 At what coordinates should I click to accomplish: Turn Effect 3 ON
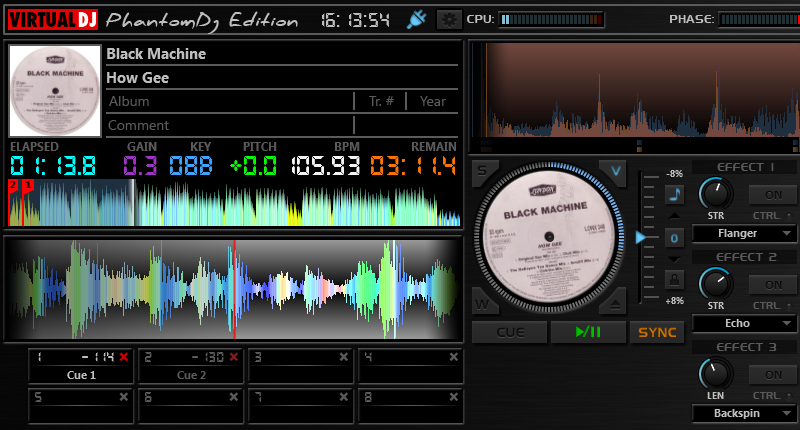click(x=773, y=375)
